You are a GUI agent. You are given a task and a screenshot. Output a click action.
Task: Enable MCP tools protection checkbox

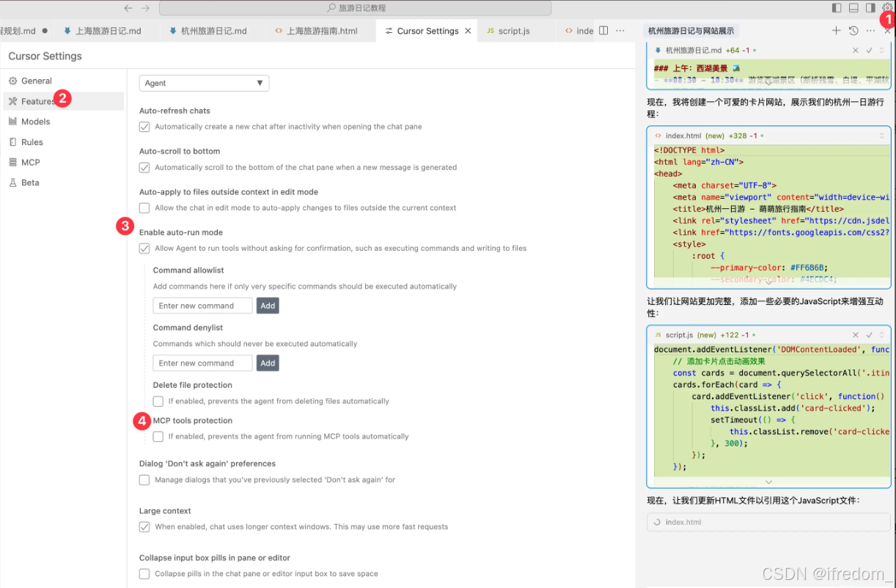[158, 436]
